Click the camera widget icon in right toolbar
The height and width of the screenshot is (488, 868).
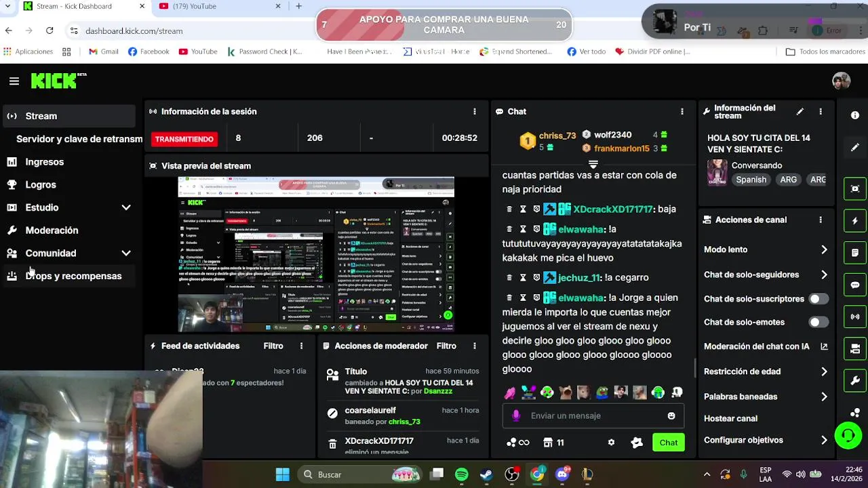click(x=855, y=348)
